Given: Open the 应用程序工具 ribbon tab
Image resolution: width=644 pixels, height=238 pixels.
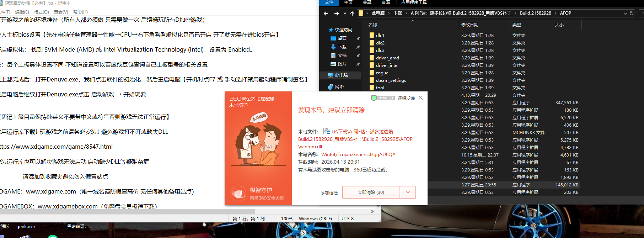Looking at the screenshot, I should pyautogui.click(x=414, y=2).
